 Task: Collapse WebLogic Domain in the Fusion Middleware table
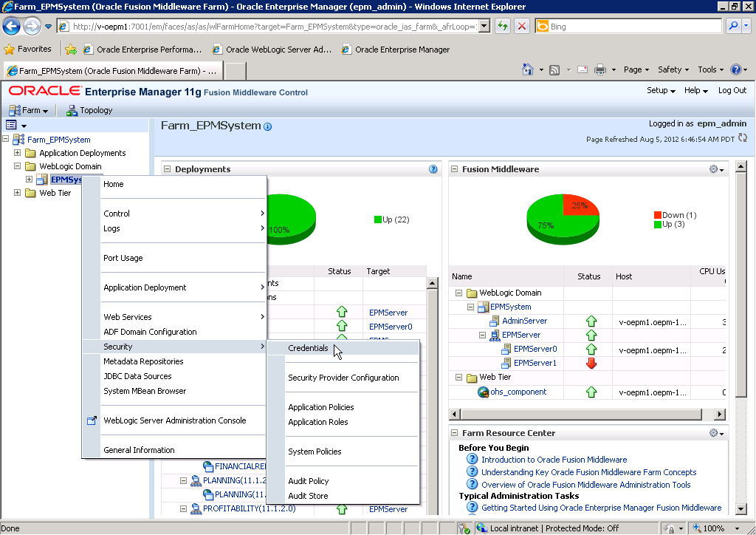[458, 293]
